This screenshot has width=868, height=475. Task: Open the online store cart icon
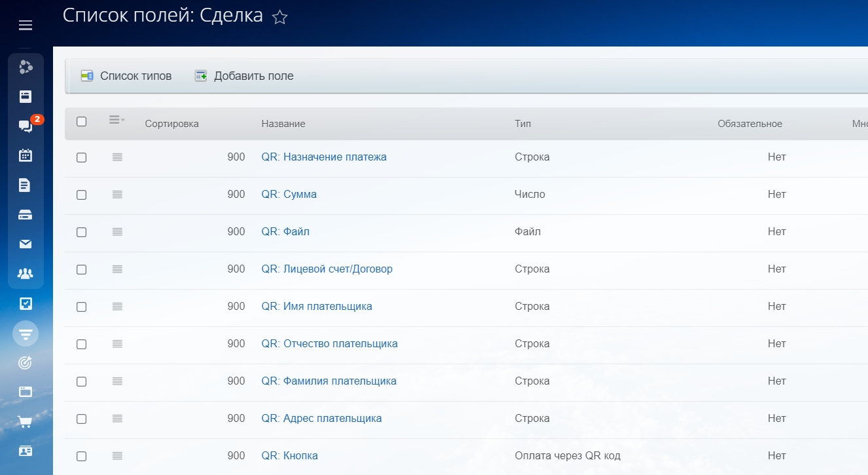tap(26, 421)
